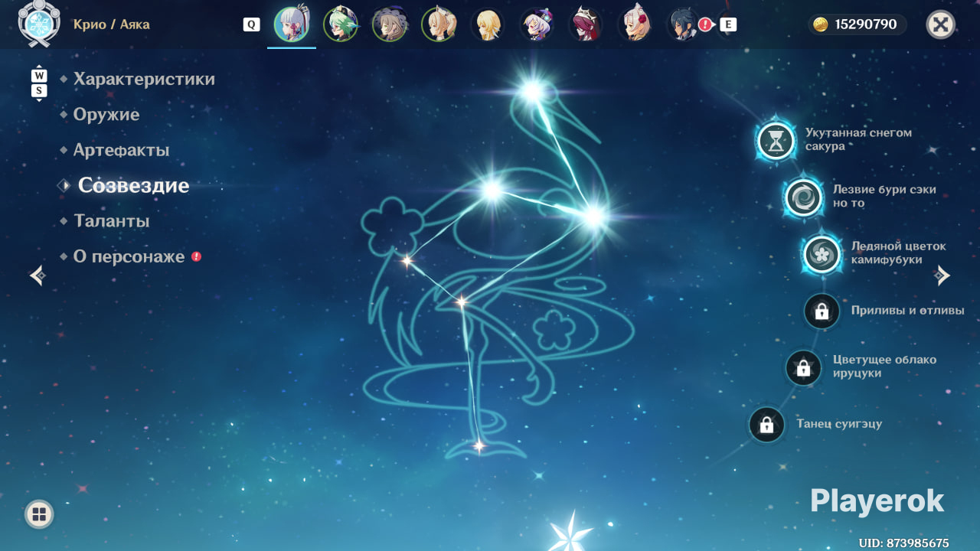Click the "Приливы и отливы" label text
The height and width of the screenshot is (551, 980).
[x=907, y=311]
